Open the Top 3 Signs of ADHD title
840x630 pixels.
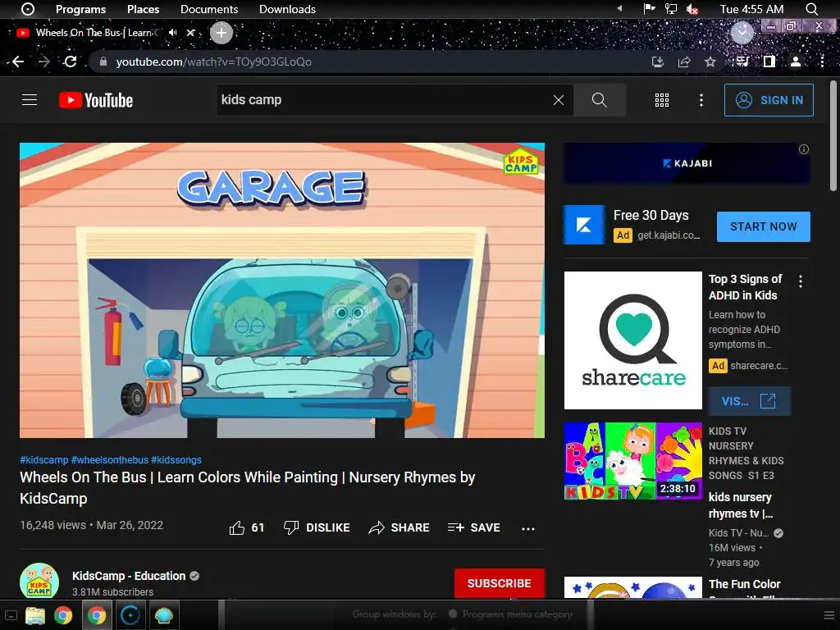click(745, 287)
